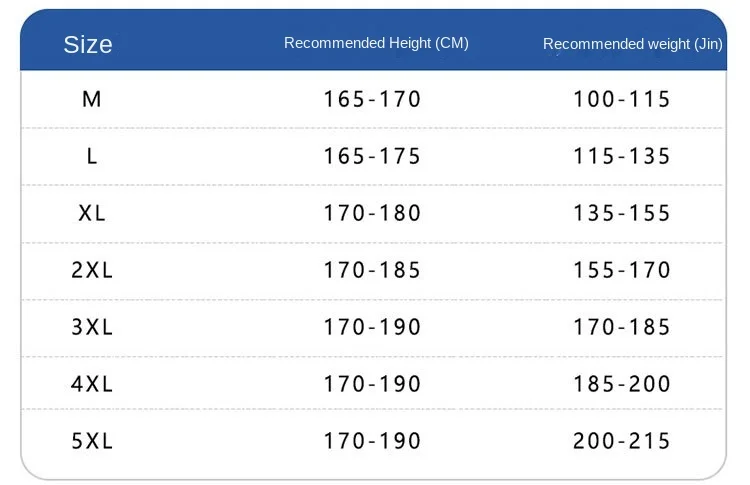The width and height of the screenshot is (750, 485).
Task: Select the 4XL size row label
Action: pyautogui.click(x=92, y=384)
